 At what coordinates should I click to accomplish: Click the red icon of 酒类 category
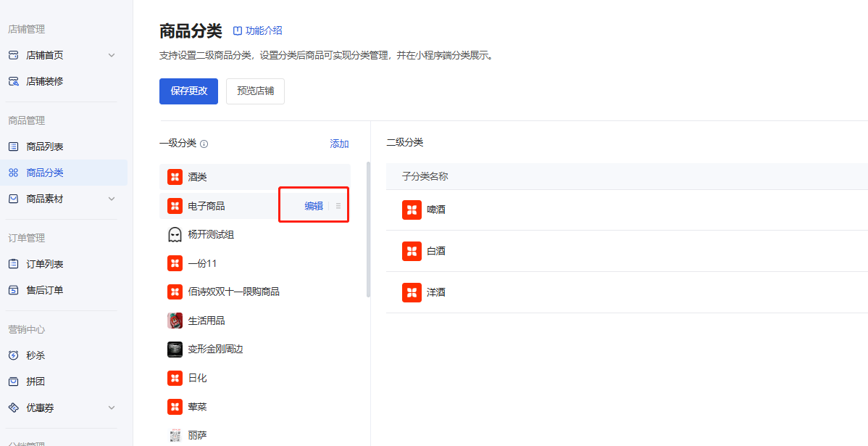pyautogui.click(x=175, y=177)
